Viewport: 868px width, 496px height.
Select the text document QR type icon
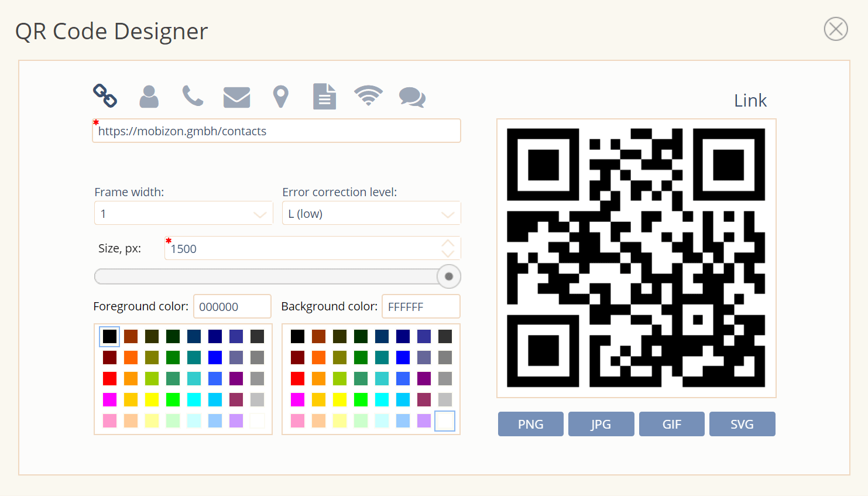tap(324, 97)
